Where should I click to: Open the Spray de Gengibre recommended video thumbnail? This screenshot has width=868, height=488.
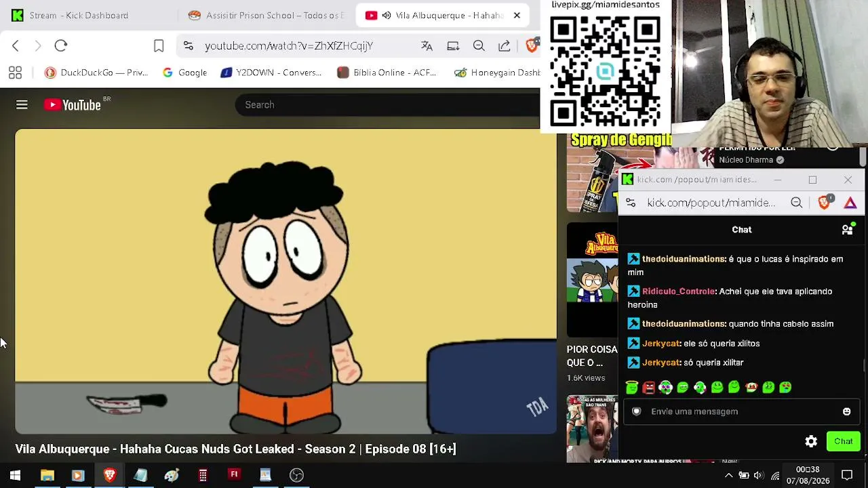coord(592,173)
